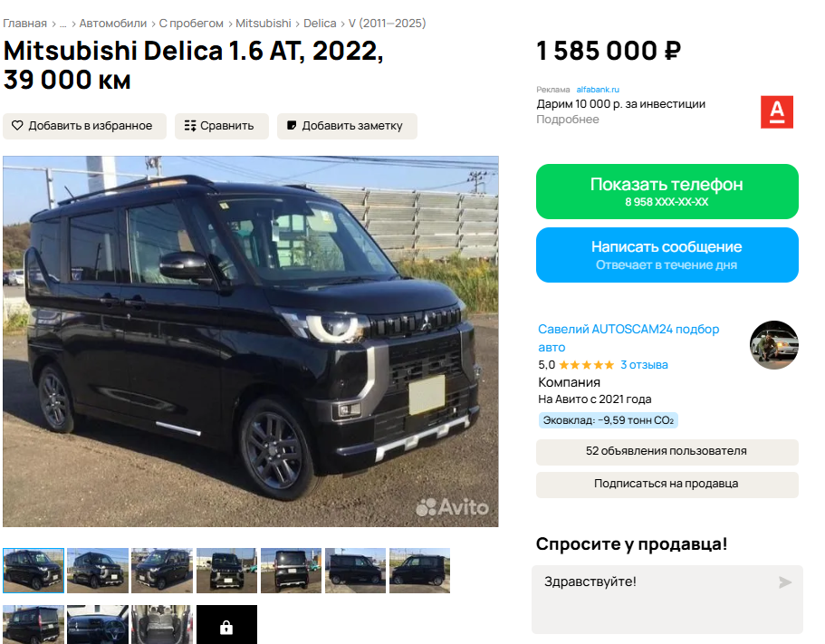Screen dimensions: 825x644
Task: Open seller name Савелий AUTOSCAM24 link
Action: point(628,338)
